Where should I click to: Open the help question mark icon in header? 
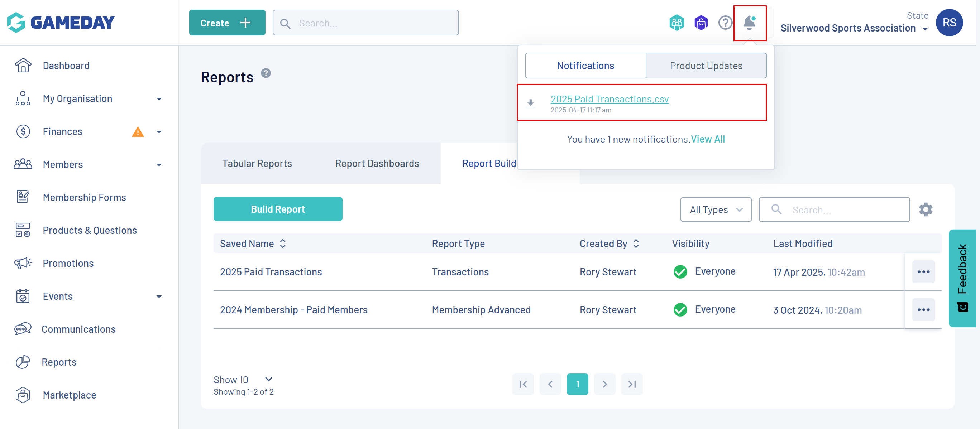point(725,23)
